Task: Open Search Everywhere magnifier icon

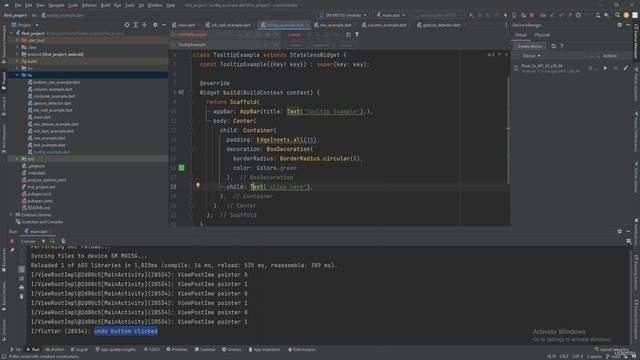Action: pos(617,15)
